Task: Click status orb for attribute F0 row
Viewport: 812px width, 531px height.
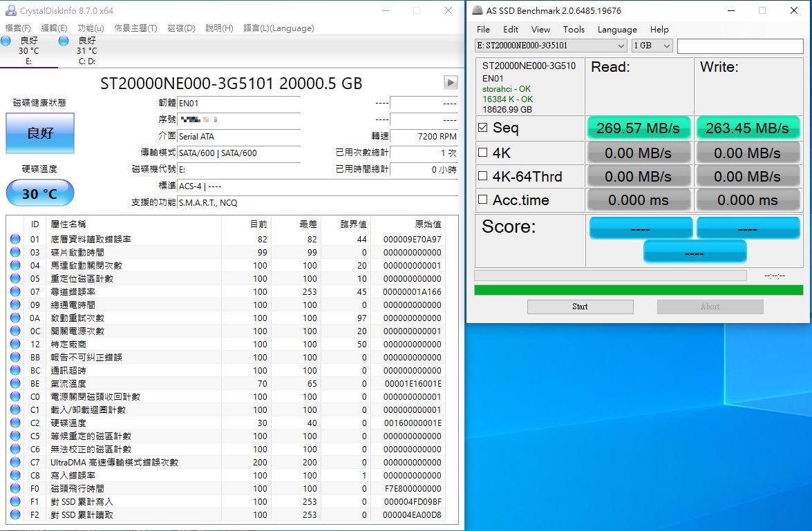Action: (x=15, y=488)
